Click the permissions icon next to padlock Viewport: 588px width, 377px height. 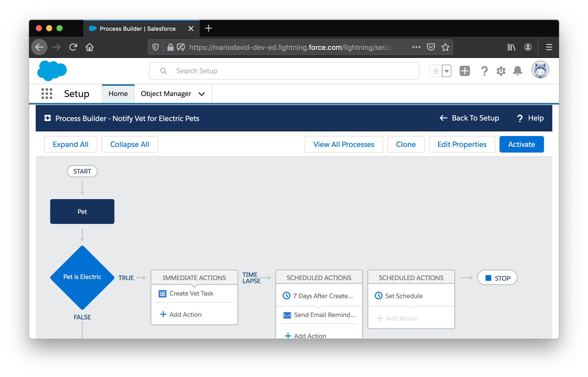(181, 47)
